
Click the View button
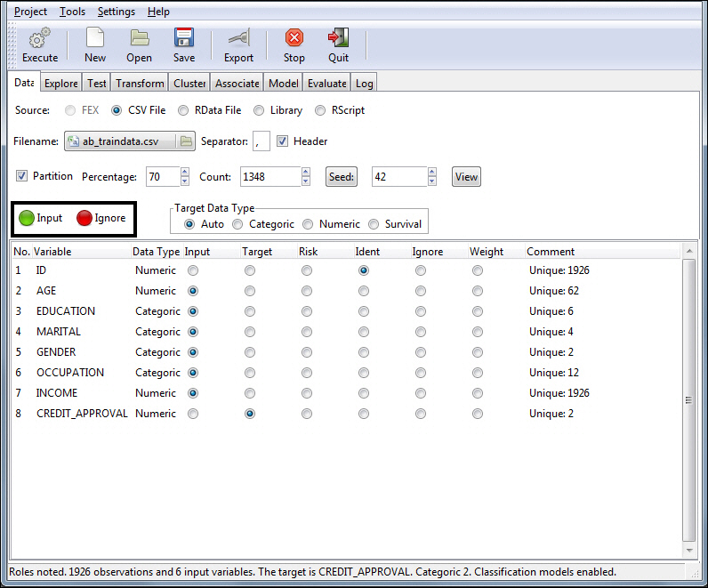coord(466,177)
